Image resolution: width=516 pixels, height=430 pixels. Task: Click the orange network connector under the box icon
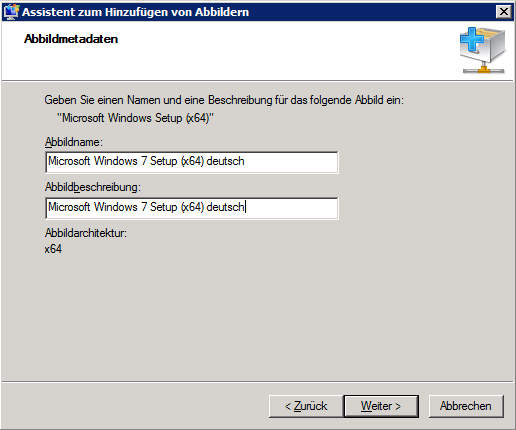click(x=484, y=69)
